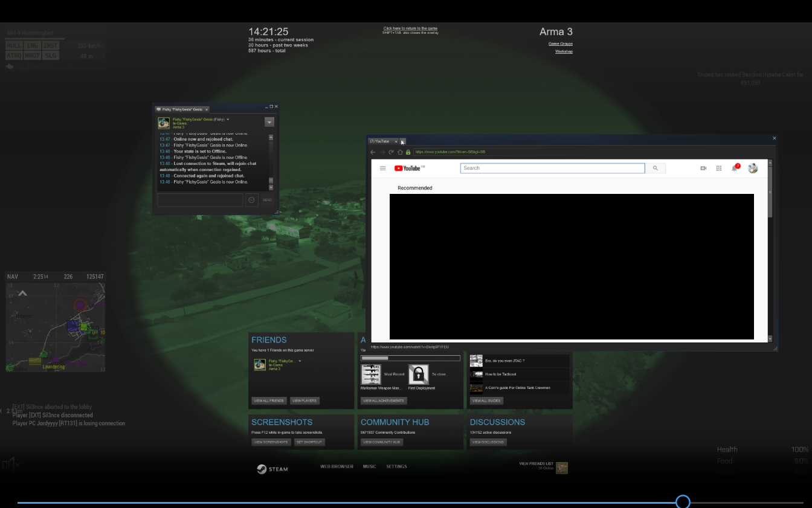Click VIEW SCREENSHOTS button
This screenshot has width=812, height=508.
(x=271, y=442)
